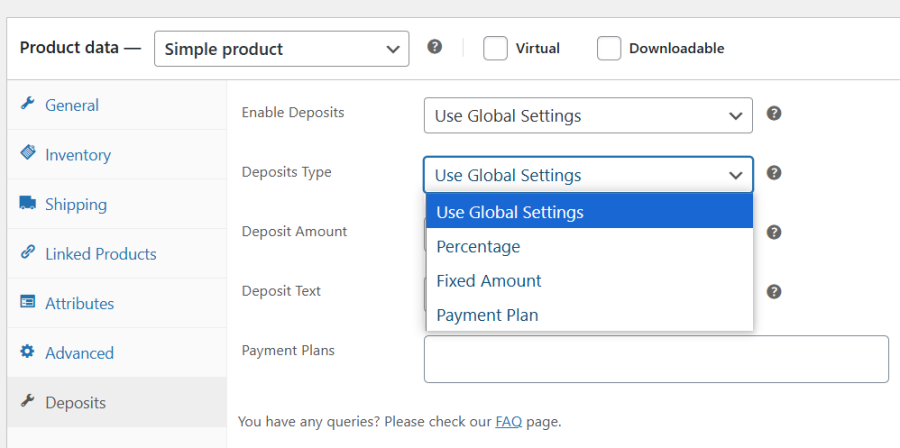Tick the Downloadable checkbox

click(609, 48)
